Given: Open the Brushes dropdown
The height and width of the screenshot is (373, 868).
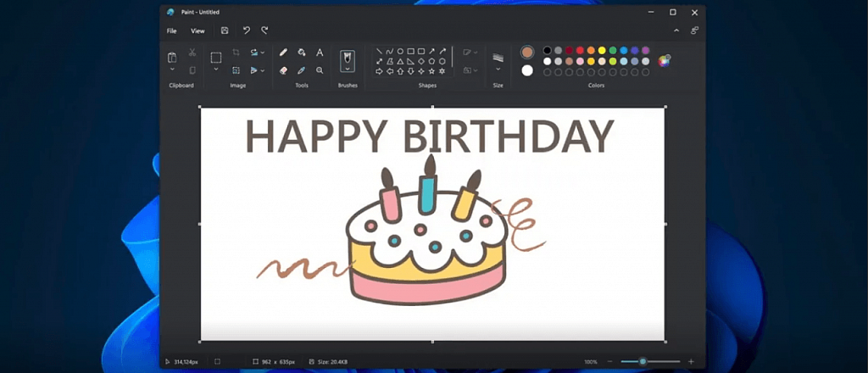Looking at the screenshot, I should [348, 70].
